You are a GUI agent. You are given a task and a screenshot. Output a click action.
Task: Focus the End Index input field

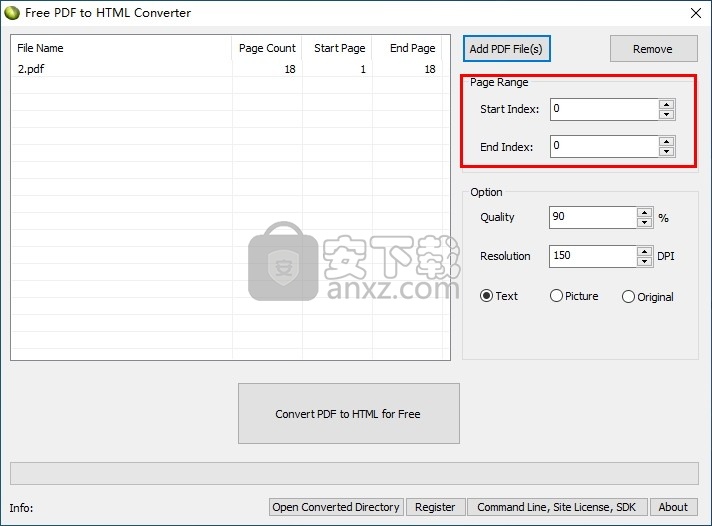(604, 146)
